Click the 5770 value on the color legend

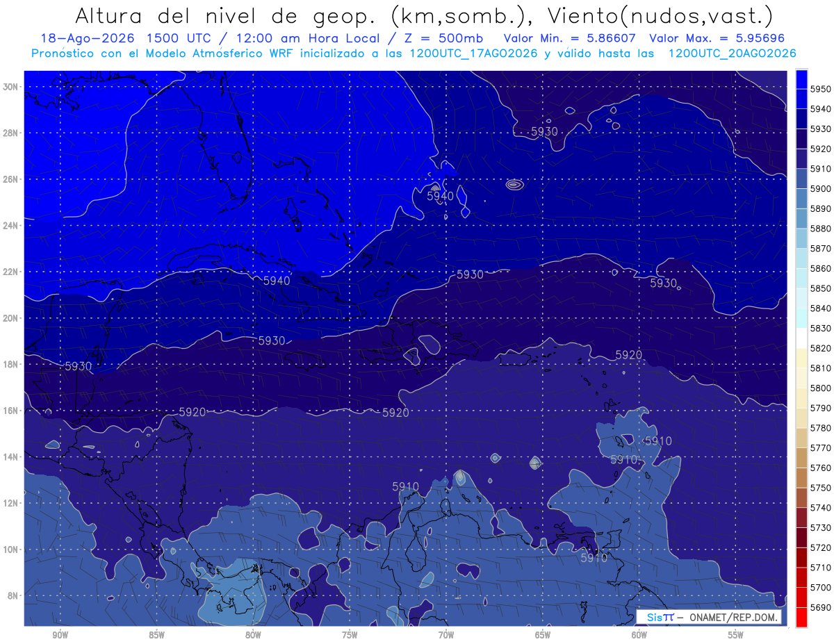(x=820, y=447)
